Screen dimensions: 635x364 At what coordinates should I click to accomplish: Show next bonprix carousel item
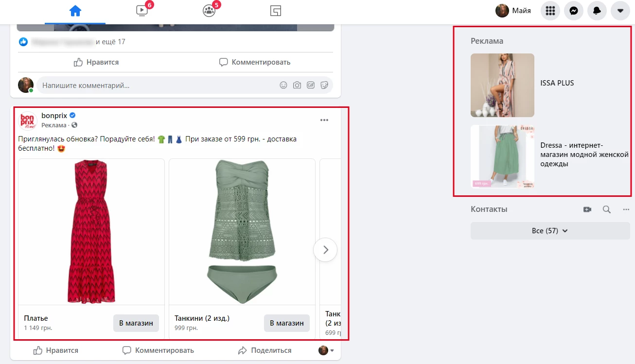(325, 250)
